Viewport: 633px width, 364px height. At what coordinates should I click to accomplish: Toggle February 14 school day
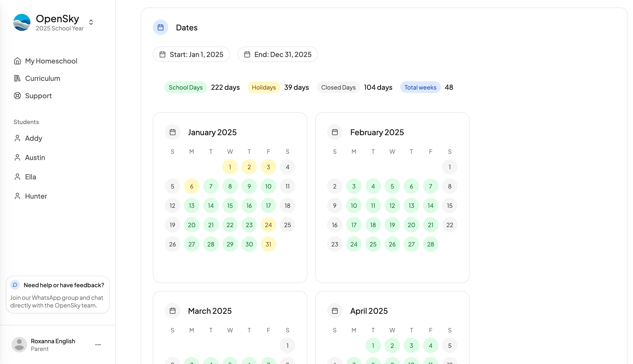point(430,205)
